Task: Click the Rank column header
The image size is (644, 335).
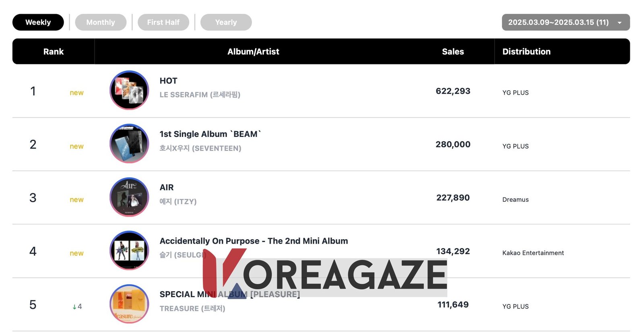Action: click(54, 52)
